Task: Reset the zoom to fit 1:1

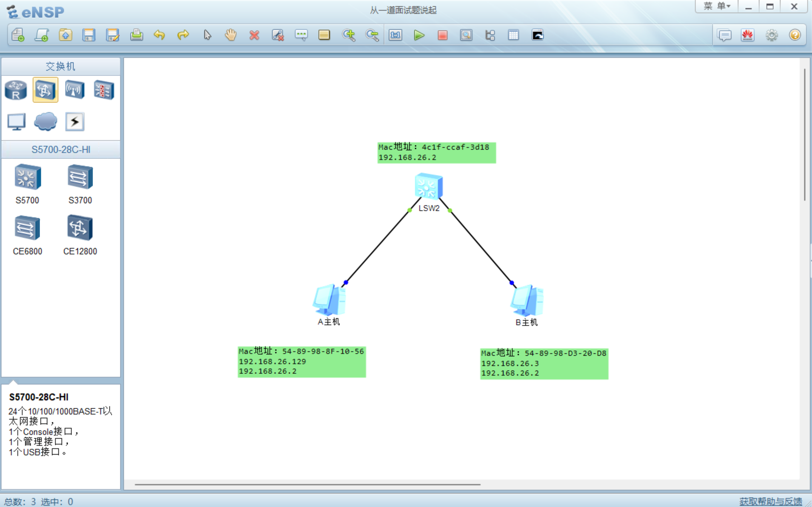Action: tap(396, 35)
